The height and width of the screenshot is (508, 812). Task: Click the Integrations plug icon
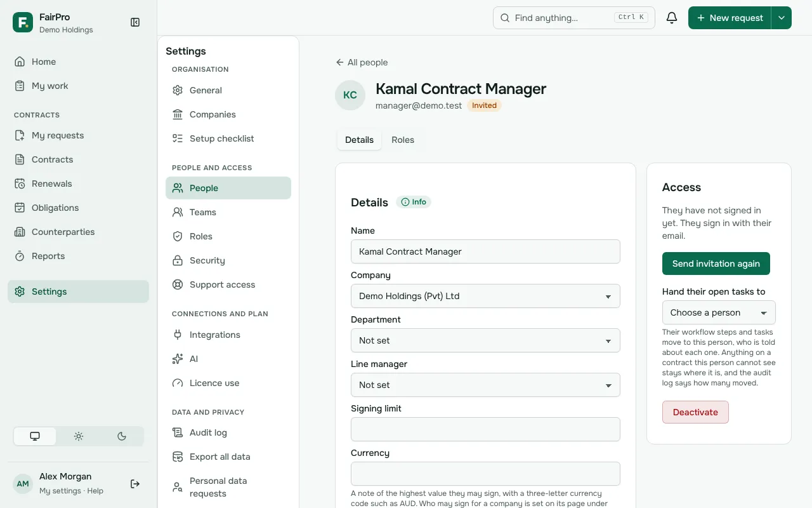coord(178,335)
